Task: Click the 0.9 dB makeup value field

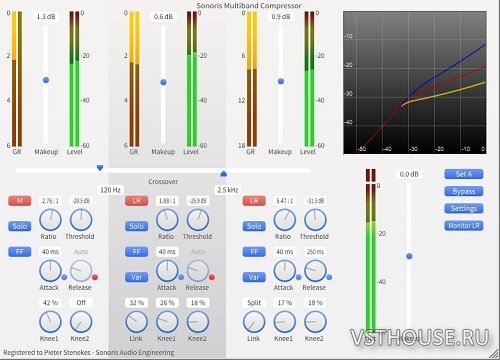Action: (281, 17)
